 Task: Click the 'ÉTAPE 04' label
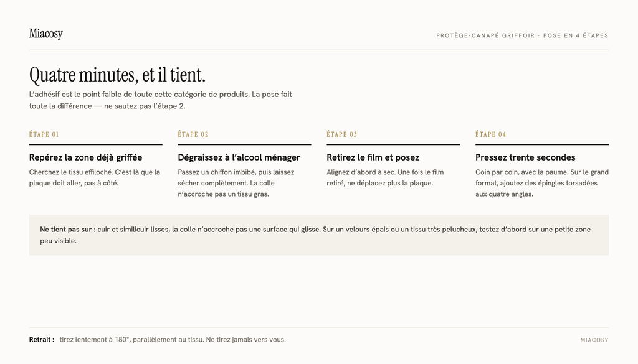click(x=491, y=134)
